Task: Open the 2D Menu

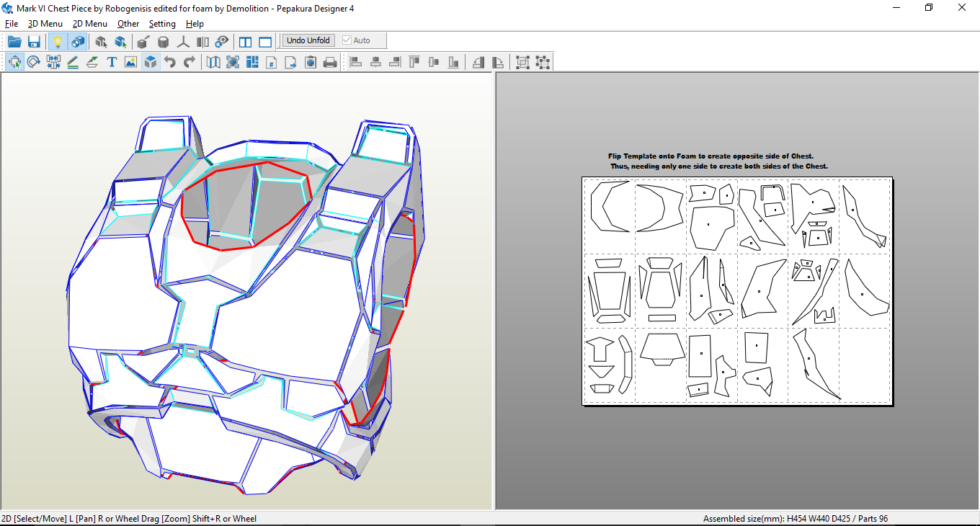Action: coord(90,24)
